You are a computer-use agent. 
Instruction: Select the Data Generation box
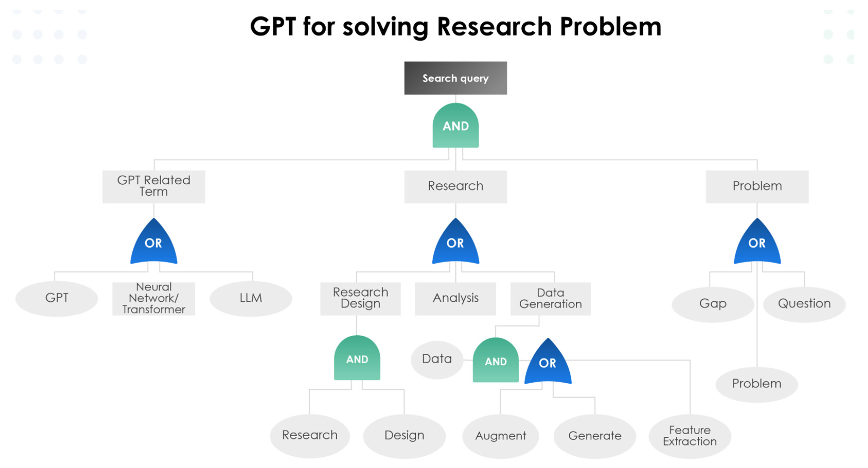coord(550,298)
